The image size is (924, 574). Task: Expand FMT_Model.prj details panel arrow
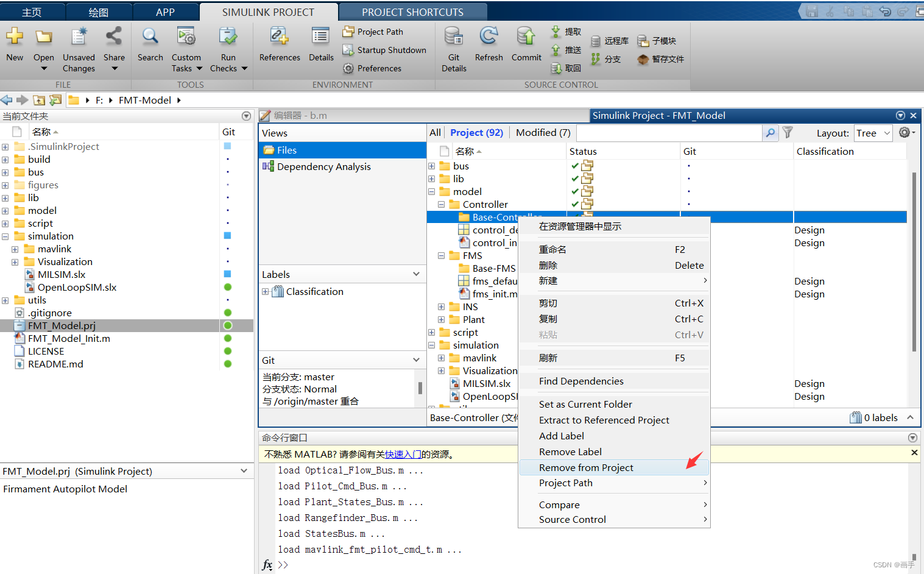(x=244, y=471)
